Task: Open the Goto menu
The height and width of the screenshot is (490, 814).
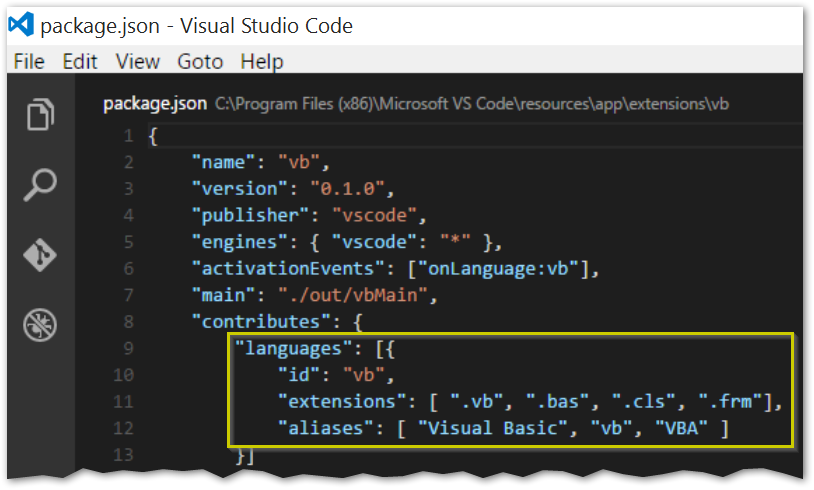Action: [200, 61]
